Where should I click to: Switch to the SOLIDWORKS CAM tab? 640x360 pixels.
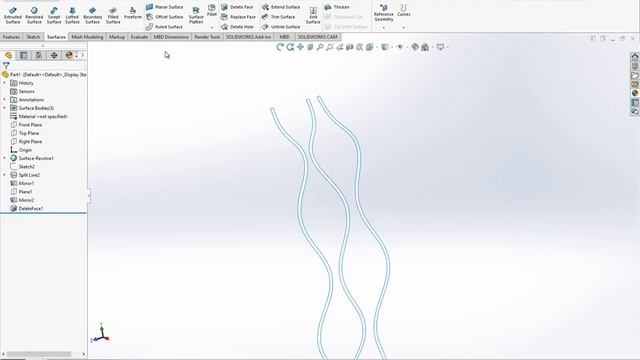pyautogui.click(x=318, y=37)
